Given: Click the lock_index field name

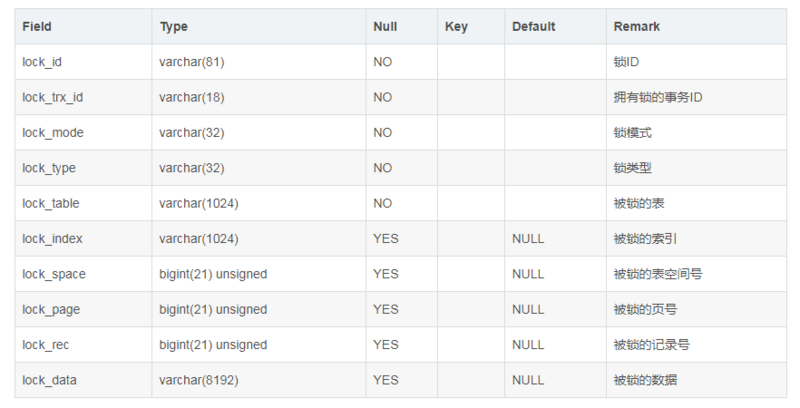Looking at the screenshot, I should 52,239.
